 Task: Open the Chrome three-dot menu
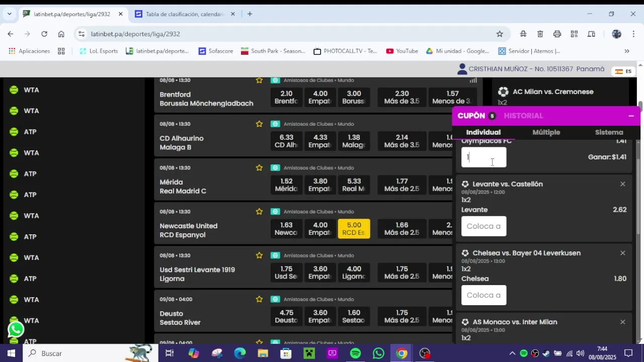pyautogui.click(x=633, y=34)
